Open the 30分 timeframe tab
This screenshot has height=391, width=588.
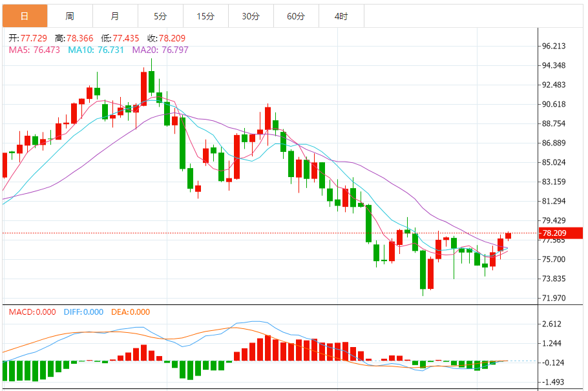pos(251,16)
